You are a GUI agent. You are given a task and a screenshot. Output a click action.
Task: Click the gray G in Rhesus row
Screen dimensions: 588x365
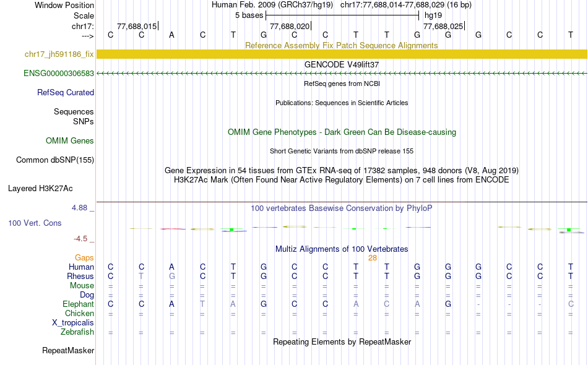click(171, 277)
